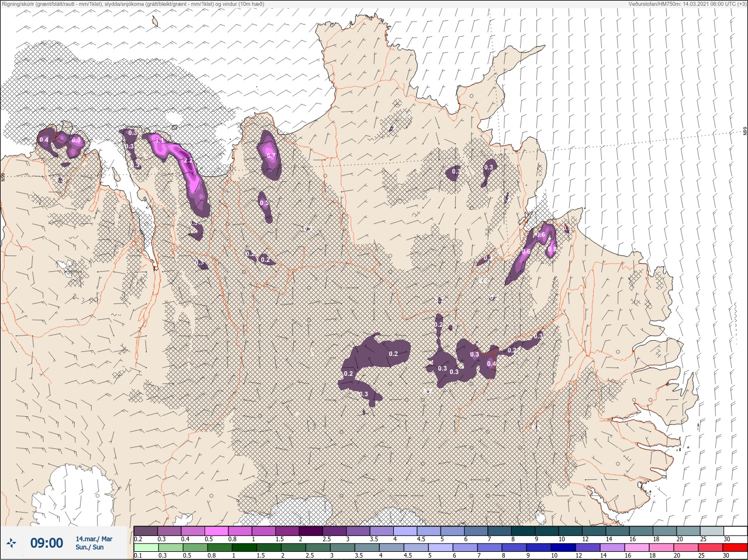Select the 09:00 forecast time display
Image resolution: width=748 pixels, height=560 pixels.
point(47,544)
